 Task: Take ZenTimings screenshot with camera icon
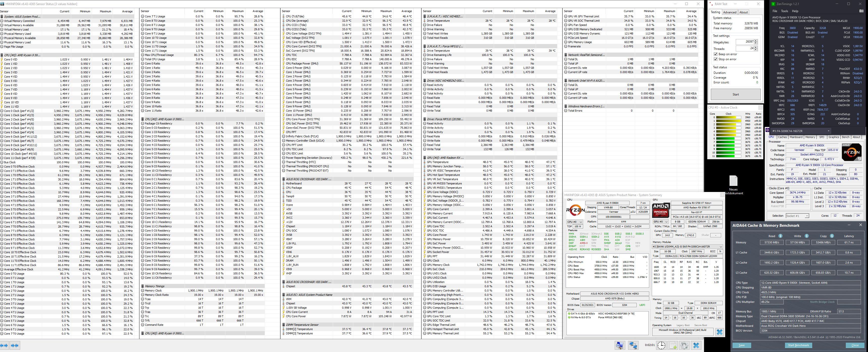pyautogui.click(x=861, y=11)
